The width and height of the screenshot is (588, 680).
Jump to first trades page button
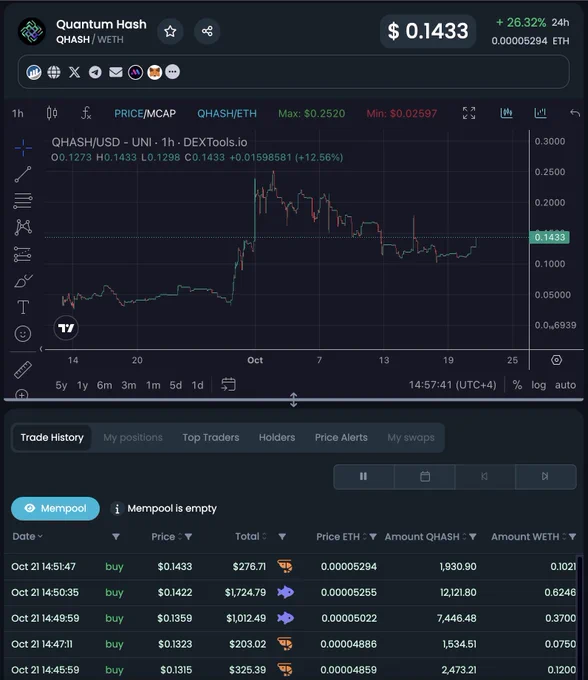pos(485,477)
